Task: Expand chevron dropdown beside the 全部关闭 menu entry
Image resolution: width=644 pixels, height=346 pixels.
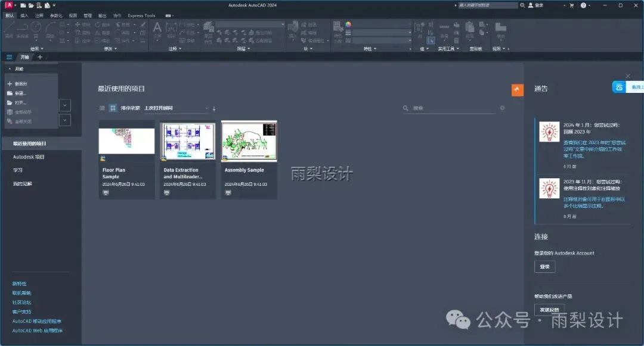Action: (x=64, y=120)
